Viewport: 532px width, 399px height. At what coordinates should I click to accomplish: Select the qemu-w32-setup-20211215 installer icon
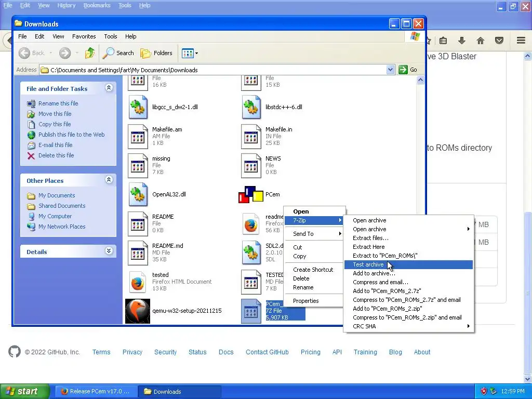coord(138,311)
